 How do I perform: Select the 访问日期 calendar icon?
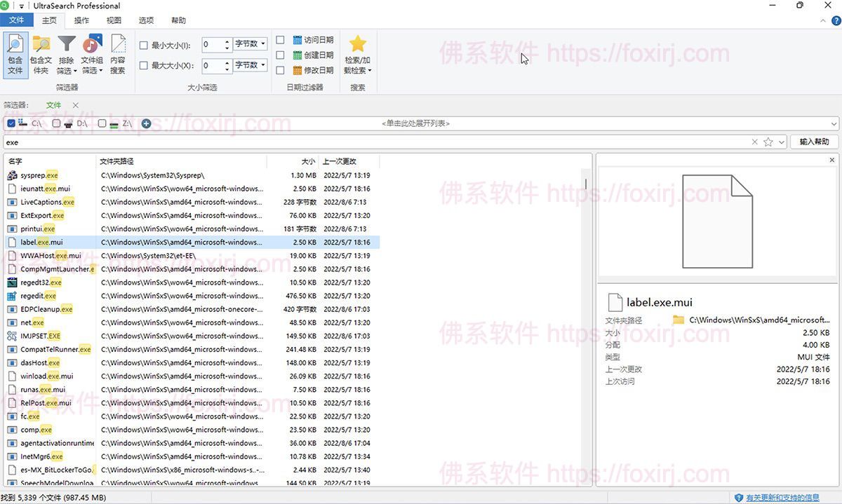296,39
